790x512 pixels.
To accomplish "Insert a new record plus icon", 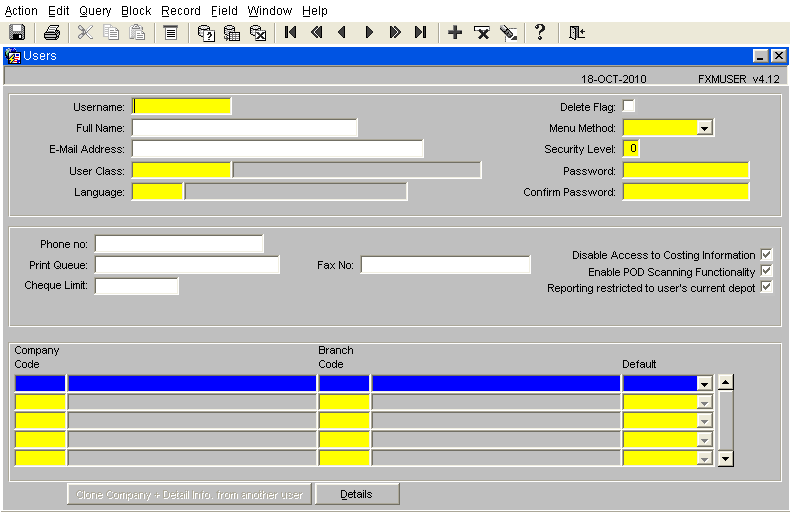I will (455, 33).
